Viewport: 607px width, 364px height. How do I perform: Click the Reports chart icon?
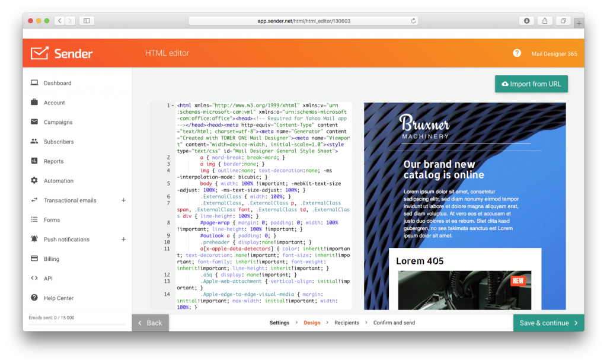pos(34,161)
